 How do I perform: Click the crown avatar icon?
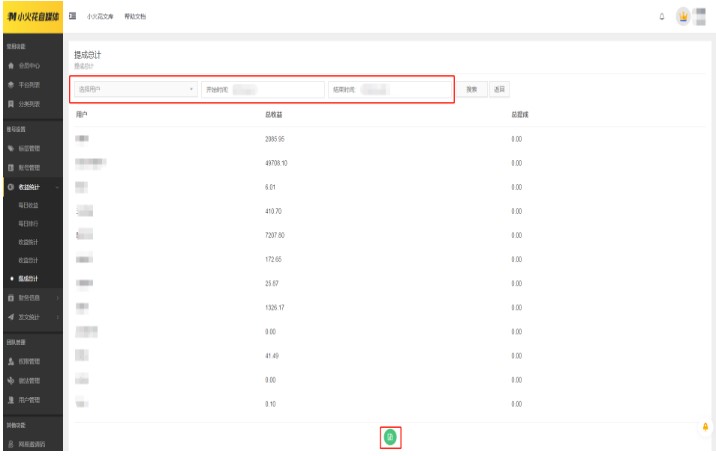[x=683, y=16]
